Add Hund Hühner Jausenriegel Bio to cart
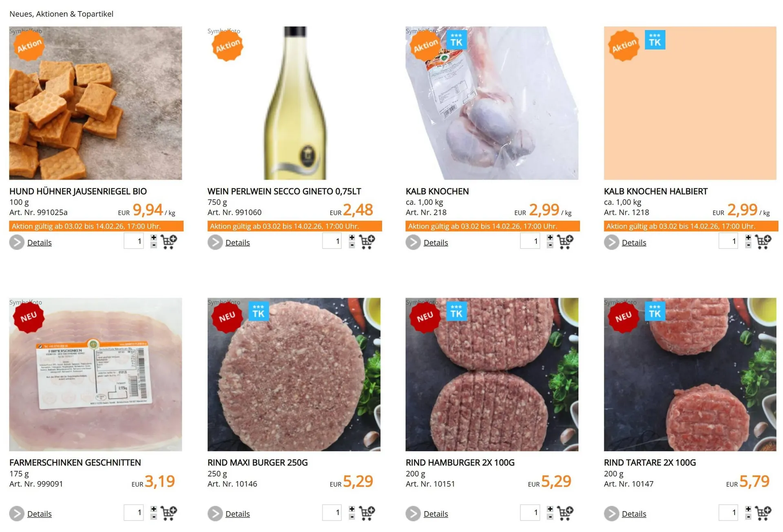This screenshot has width=783, height=532. click(x=168, y=242)
